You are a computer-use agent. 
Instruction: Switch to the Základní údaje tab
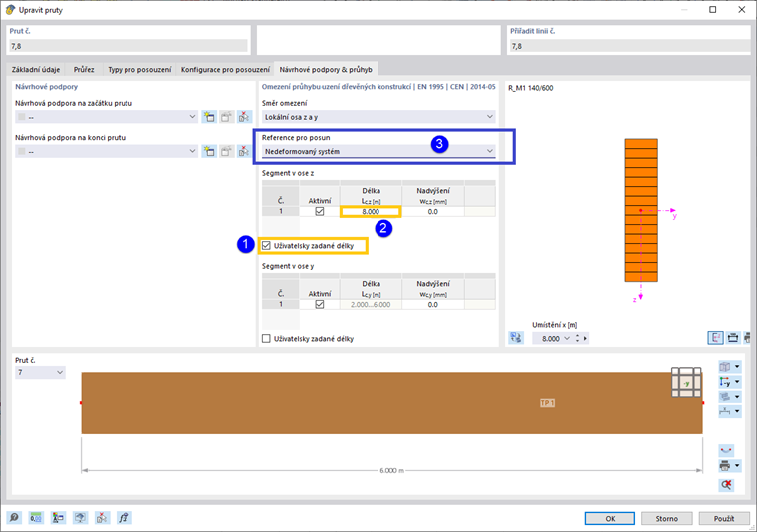(x=36, y=69)
